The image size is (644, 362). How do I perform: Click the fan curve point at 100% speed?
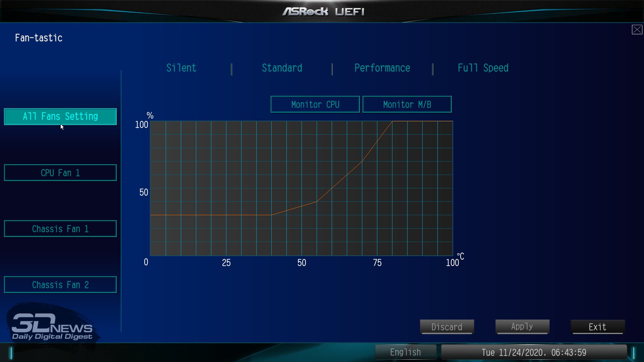(392, 121)
